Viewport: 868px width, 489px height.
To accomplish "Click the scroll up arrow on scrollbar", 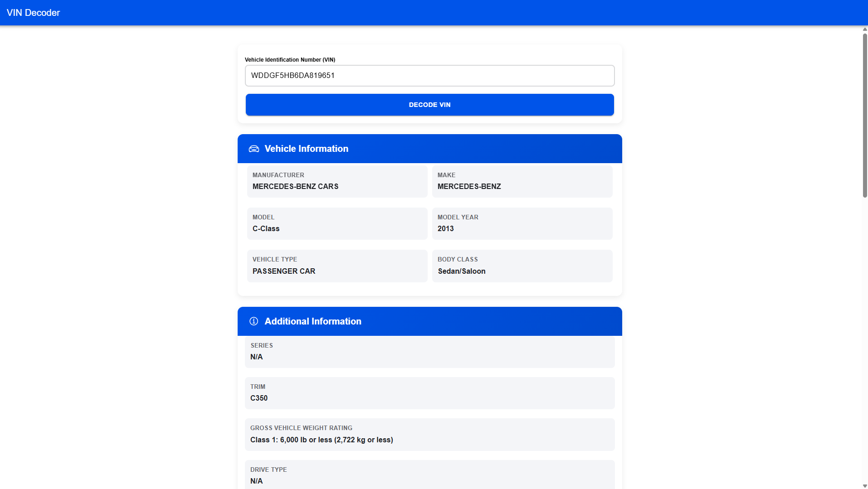I will click(x=864, y=29).
